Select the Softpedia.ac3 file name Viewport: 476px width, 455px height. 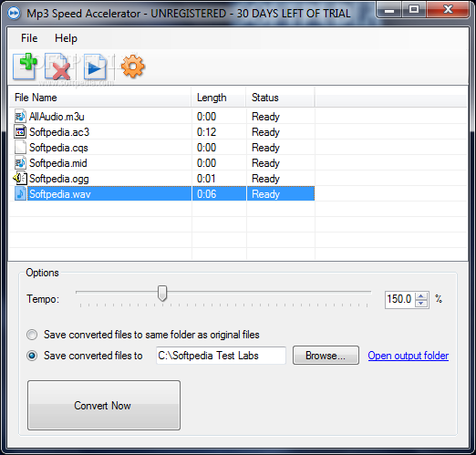pyautogui.click(x=59, y=132)
